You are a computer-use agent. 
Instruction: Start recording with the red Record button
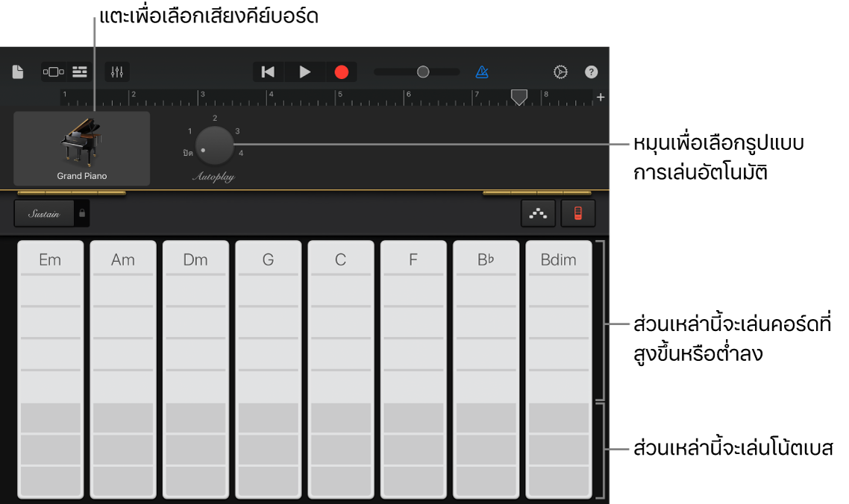point(342,72)
